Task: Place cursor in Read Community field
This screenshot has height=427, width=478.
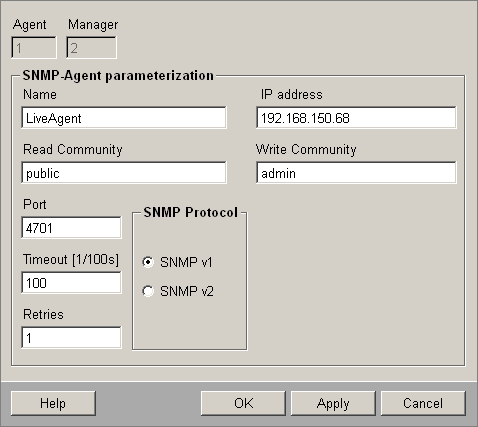Action: (x=124, y=172)
